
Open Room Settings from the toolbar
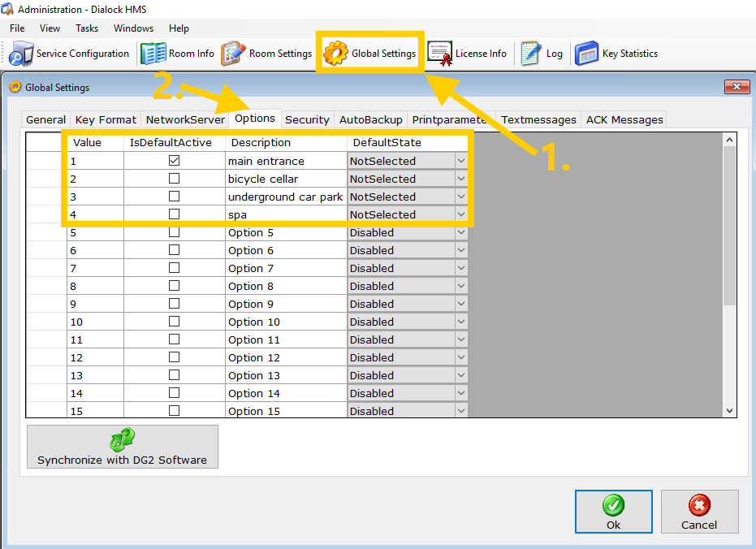pos(234,54)
